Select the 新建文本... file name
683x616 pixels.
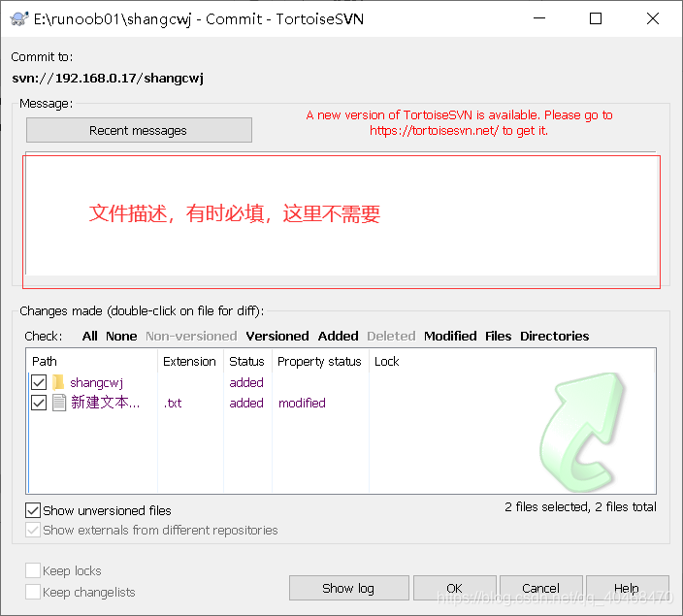click(x=105, y=403)
